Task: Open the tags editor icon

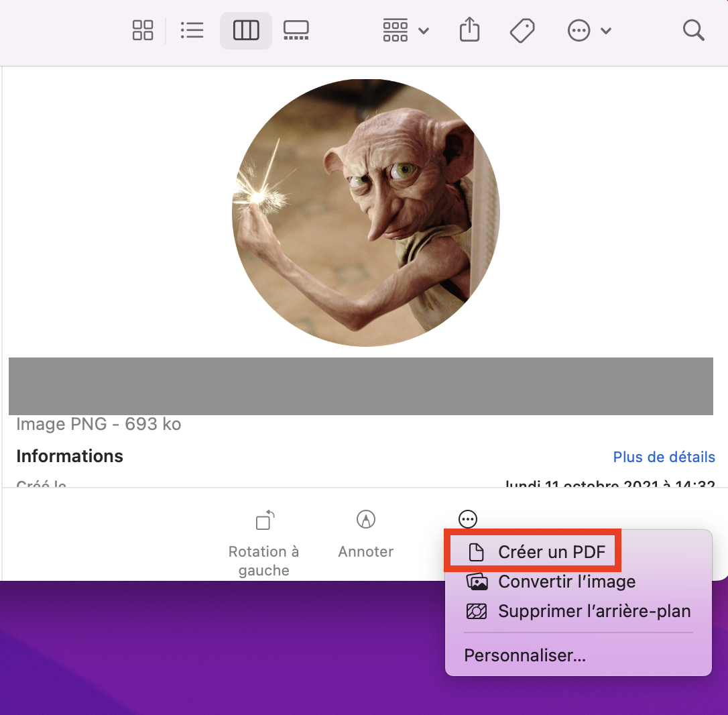Action: (x=522, y=31)
